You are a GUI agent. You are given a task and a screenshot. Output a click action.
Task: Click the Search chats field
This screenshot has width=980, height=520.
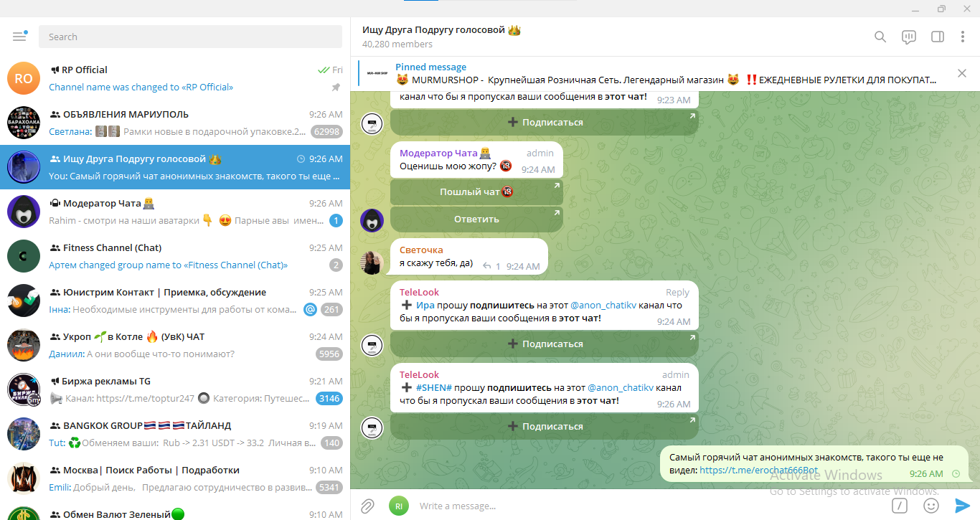[x=190, y=37]
